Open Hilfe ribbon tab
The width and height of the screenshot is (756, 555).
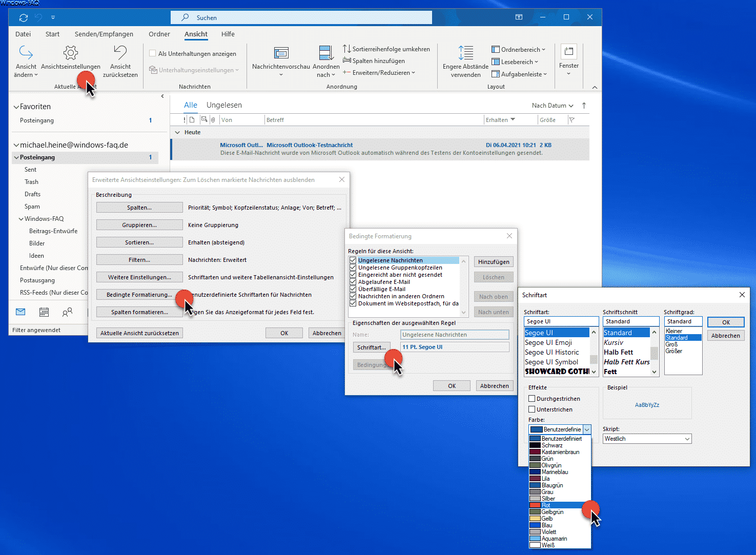228,34
